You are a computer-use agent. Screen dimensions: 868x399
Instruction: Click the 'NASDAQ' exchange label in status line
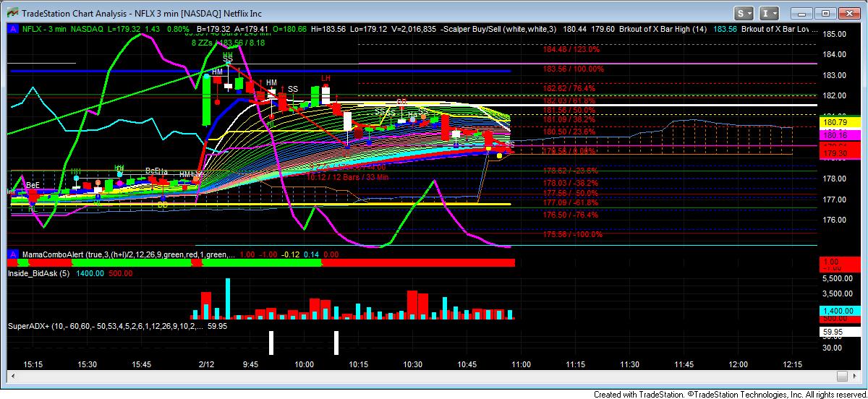tap(85, 30)
